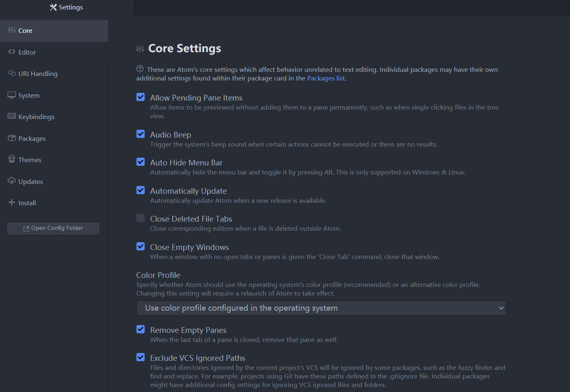The width and height of the screenshot is (570, 392).
Task: Click Exclude VCS Ignored Paths label
Action: point(198,358)
